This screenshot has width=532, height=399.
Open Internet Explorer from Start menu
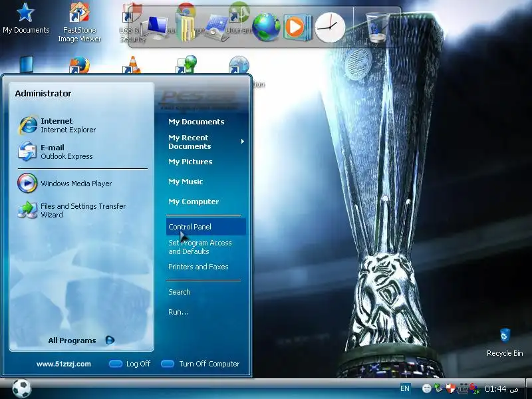click(x=58, y=125)
